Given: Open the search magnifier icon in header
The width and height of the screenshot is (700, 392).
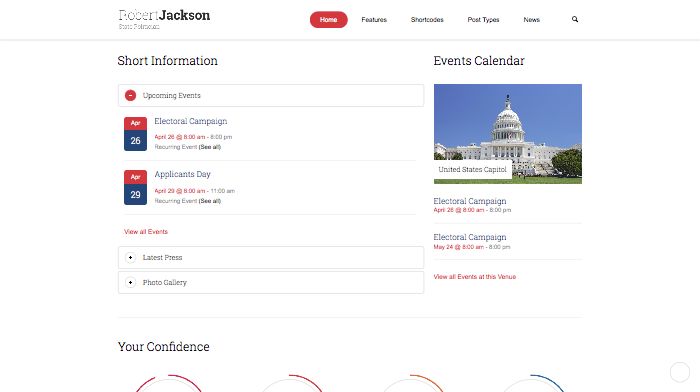Looking at the screenshot, I should point(575,19).
